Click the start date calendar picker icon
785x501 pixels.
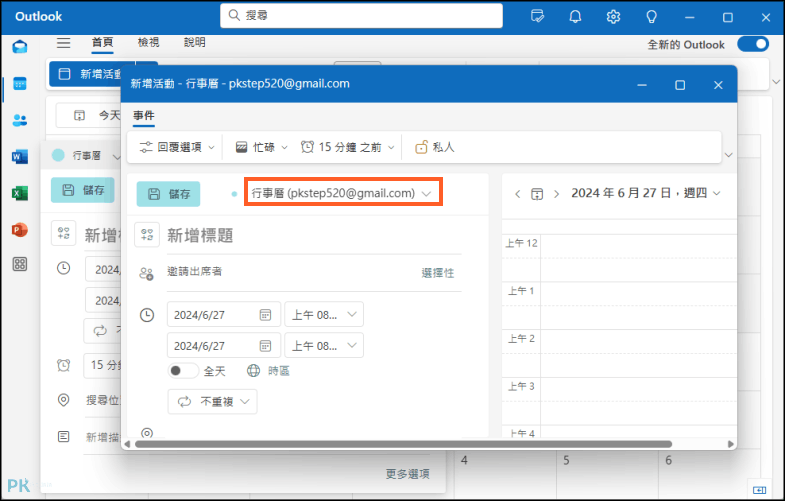coord(265,315)
